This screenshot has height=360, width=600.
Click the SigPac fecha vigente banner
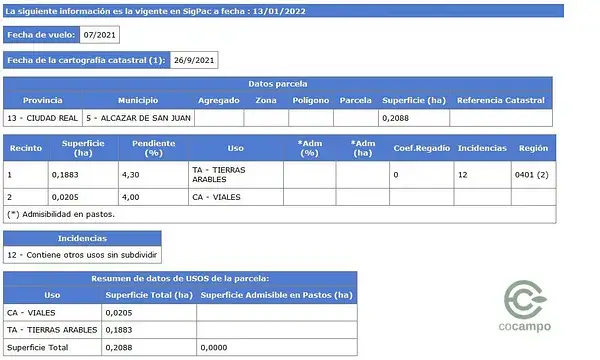tap(284, 11)
